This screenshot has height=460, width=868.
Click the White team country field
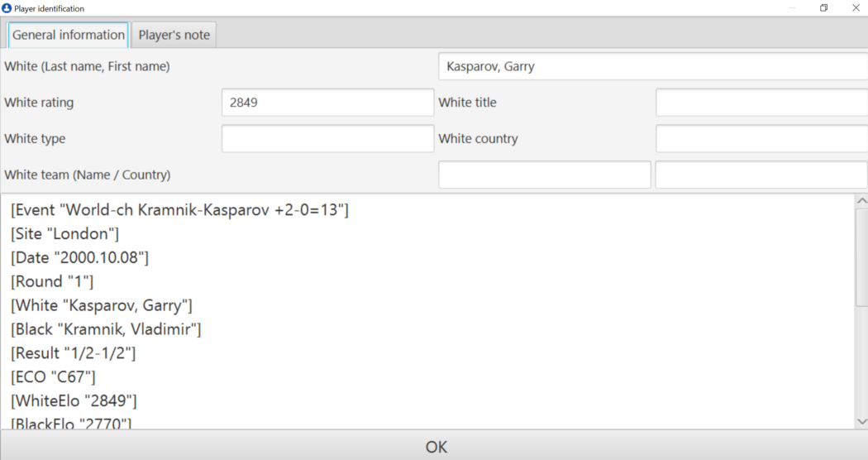coord(761,175)
